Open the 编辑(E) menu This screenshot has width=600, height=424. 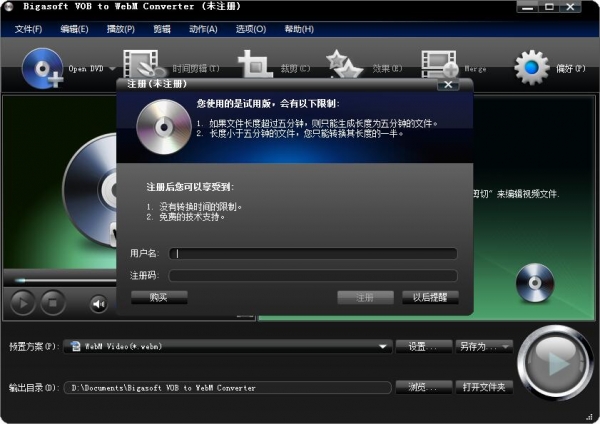[x=74, y=29]
